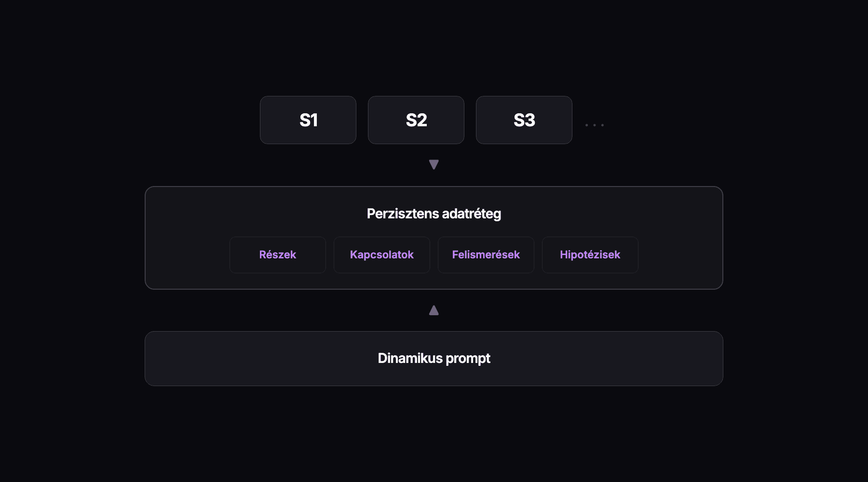Click the purple Kapcsolatok label text
This screenshot has height=482, width=868.
[382, 254]
